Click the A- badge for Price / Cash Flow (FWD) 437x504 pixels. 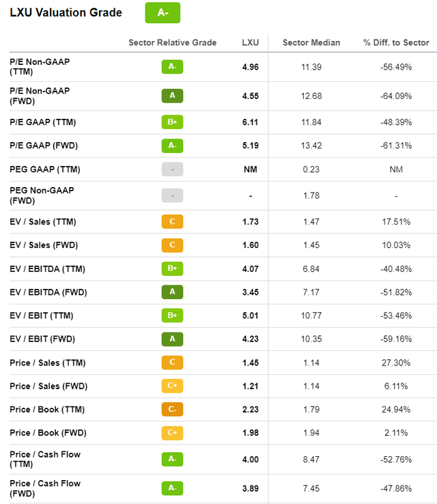click(x=172, y=488)
